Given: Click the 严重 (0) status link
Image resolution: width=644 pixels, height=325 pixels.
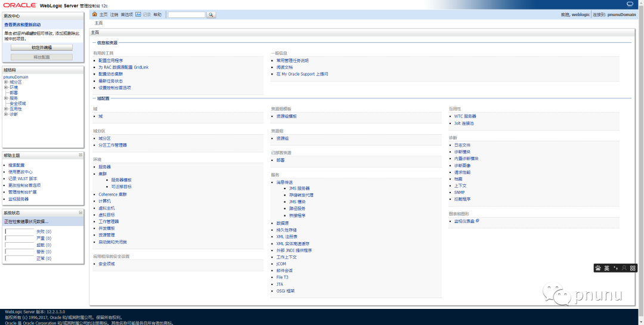Looking at the screenshot, I should [x=44, y=239].
